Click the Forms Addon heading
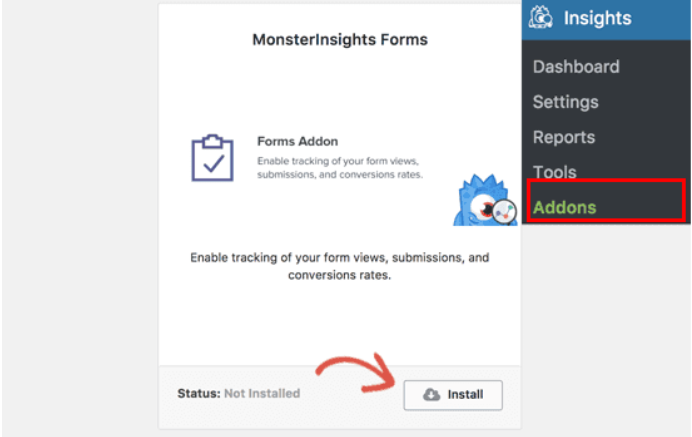Viewport: 692px width, 437px height. click(297, 141)
